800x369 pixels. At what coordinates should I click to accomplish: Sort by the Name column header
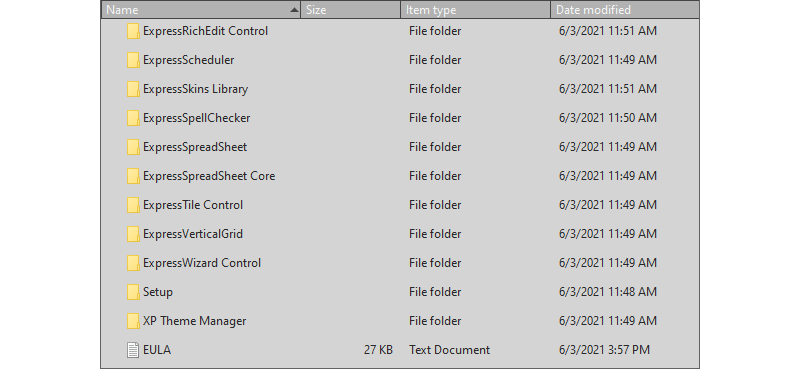click(201, 10)
